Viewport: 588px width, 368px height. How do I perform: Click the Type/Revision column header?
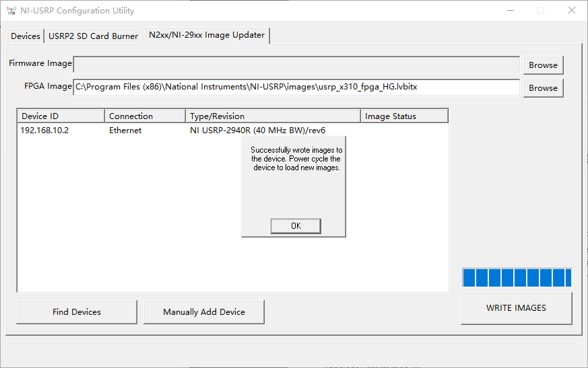(x=273, y=116)
